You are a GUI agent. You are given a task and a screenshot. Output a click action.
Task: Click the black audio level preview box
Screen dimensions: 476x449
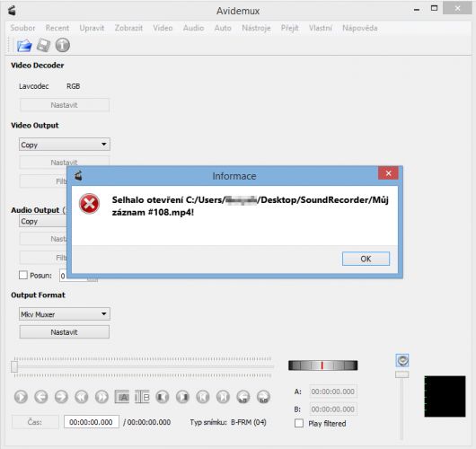pyautogui.click(x=445, y=396)
